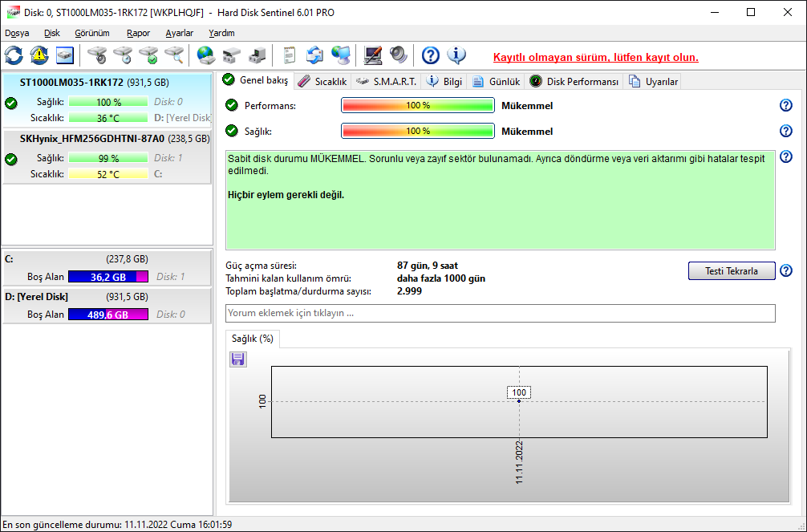Open the blue question mark help toolbar icon
Viewport: 807px width, 532px height.
click(x=430, y=55)
